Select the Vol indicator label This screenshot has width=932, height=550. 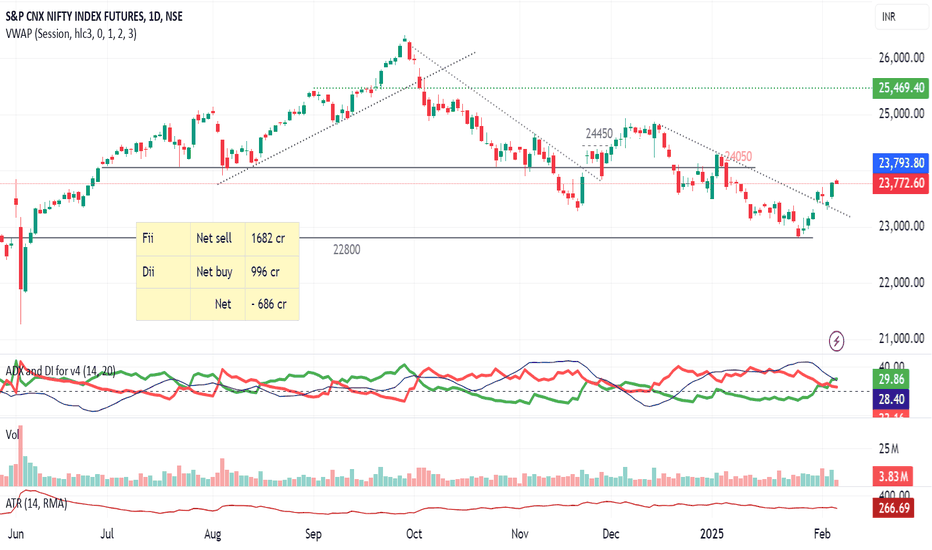[12, 435]
